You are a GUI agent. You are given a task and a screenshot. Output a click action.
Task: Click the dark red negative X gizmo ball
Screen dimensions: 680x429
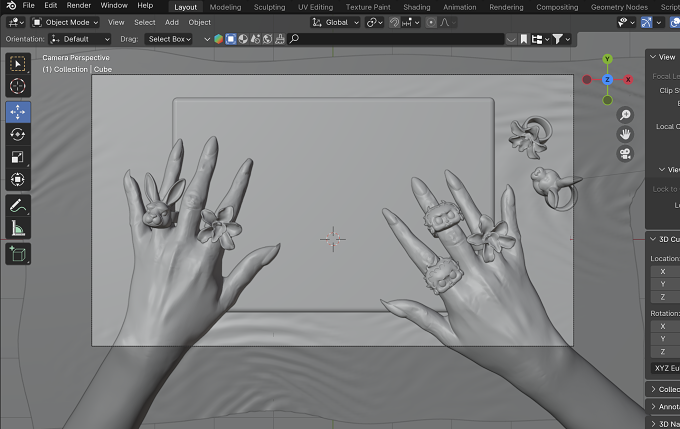(587, 79)
